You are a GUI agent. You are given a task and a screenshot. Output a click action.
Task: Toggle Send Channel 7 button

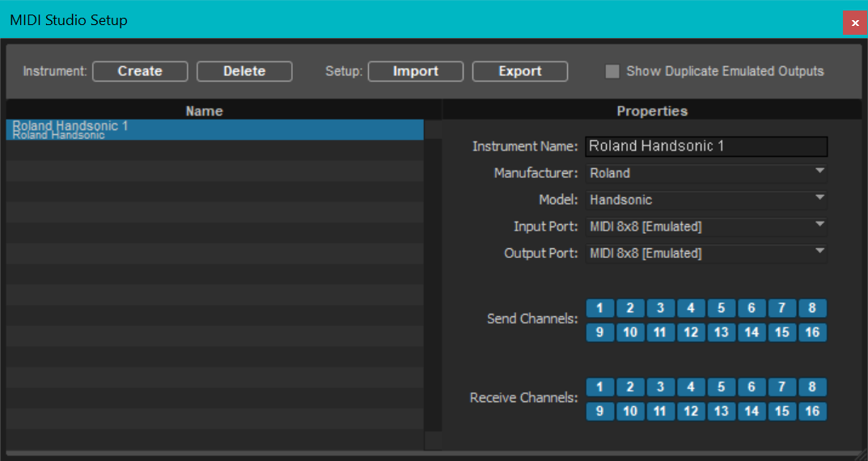pos(781,308)
